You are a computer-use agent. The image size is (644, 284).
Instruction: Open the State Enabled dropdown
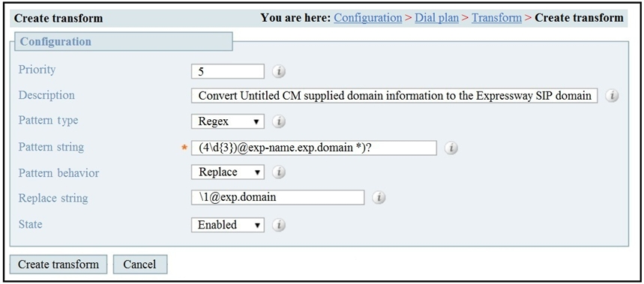point(228,225)
